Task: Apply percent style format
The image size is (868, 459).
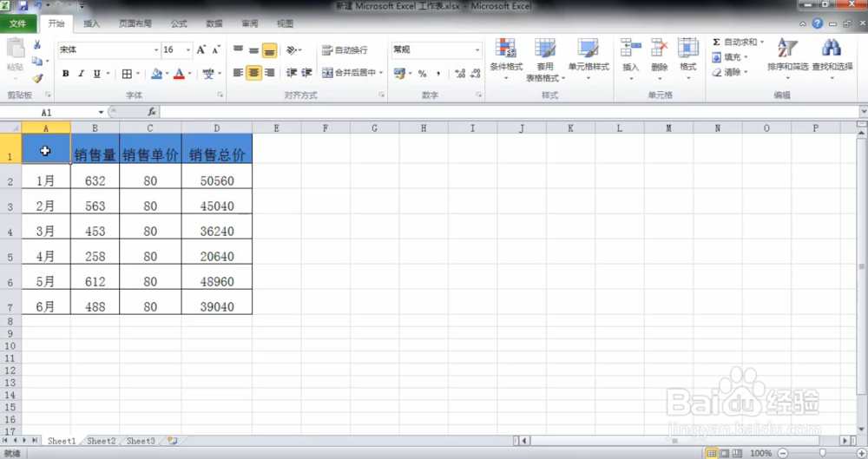Action: (x=423, y=73)
